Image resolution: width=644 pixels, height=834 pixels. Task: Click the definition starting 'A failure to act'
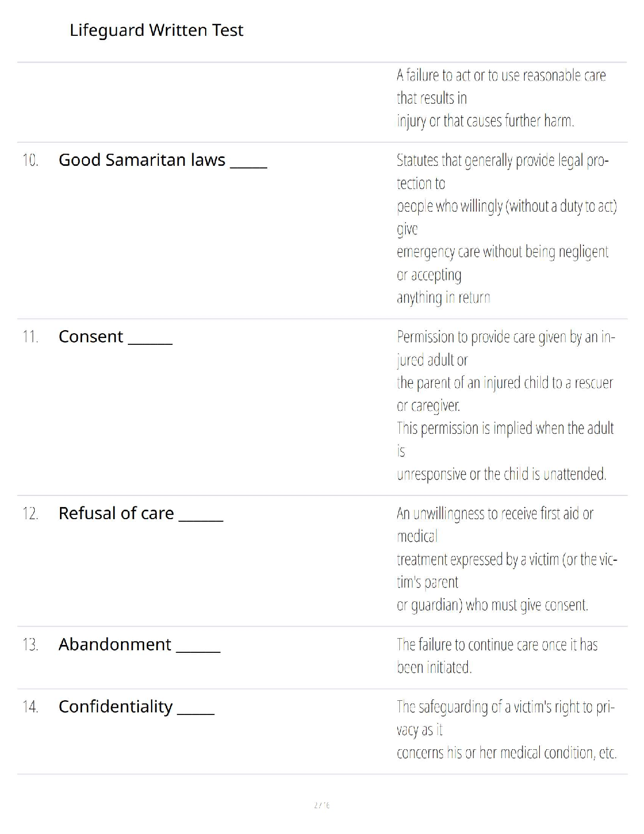pyautogui.click(x=500, y=98)
